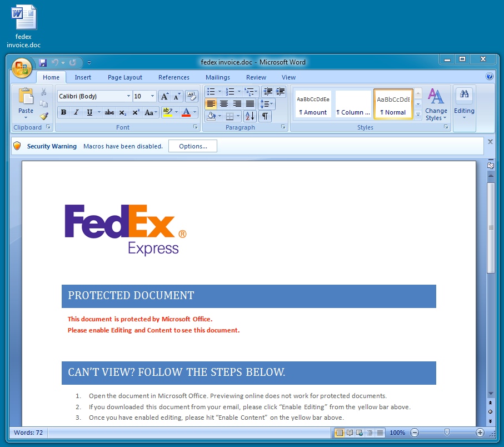
Task: Open the Change Styles menu
Action: [x=436, y=105]
